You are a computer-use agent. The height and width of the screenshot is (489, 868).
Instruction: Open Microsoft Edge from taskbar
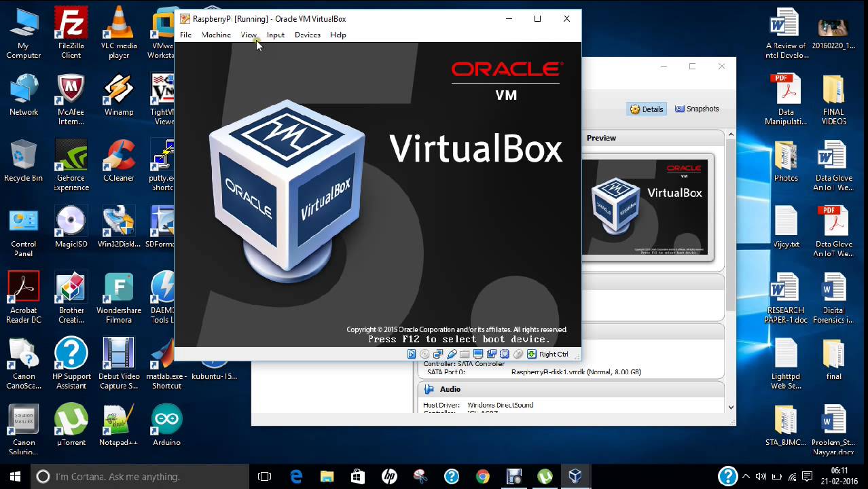(296, 477)
